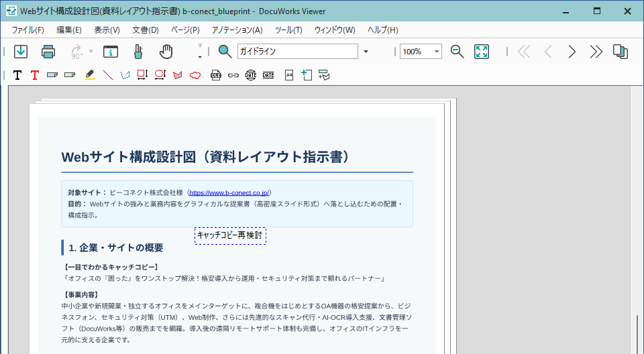The image size is (644, 354).
Task: Select the green sticky note tool
Action: pos(70,74)
